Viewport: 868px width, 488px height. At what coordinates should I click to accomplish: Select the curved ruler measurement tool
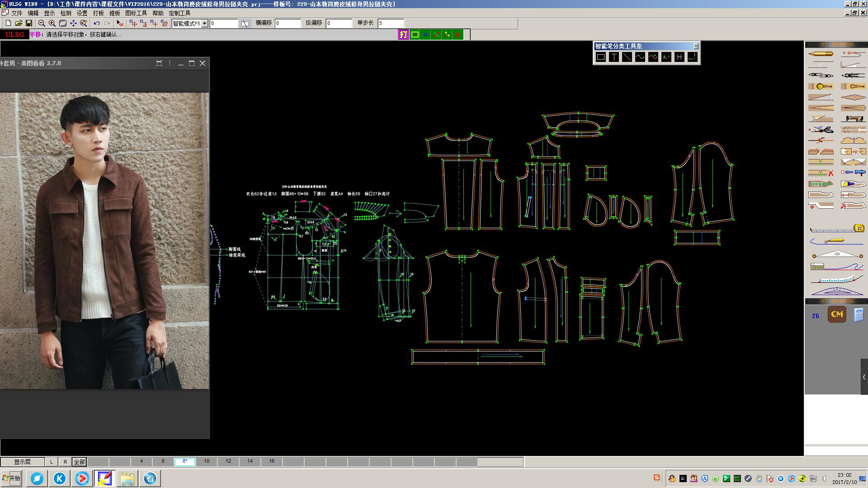click(837, 279)
